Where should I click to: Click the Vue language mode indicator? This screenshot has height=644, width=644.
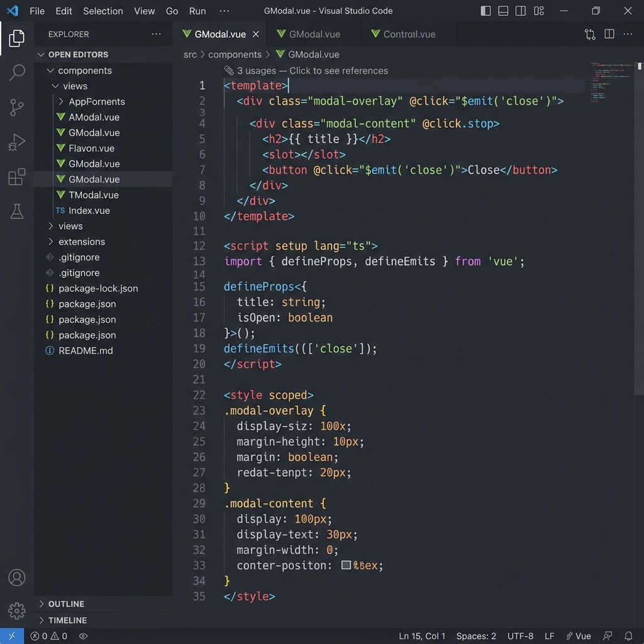coord(579,636)
